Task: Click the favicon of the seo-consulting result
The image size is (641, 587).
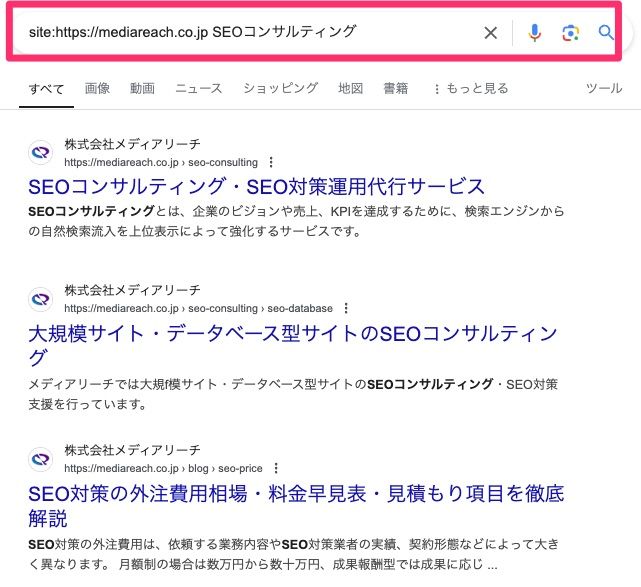Action: [40, 153]
